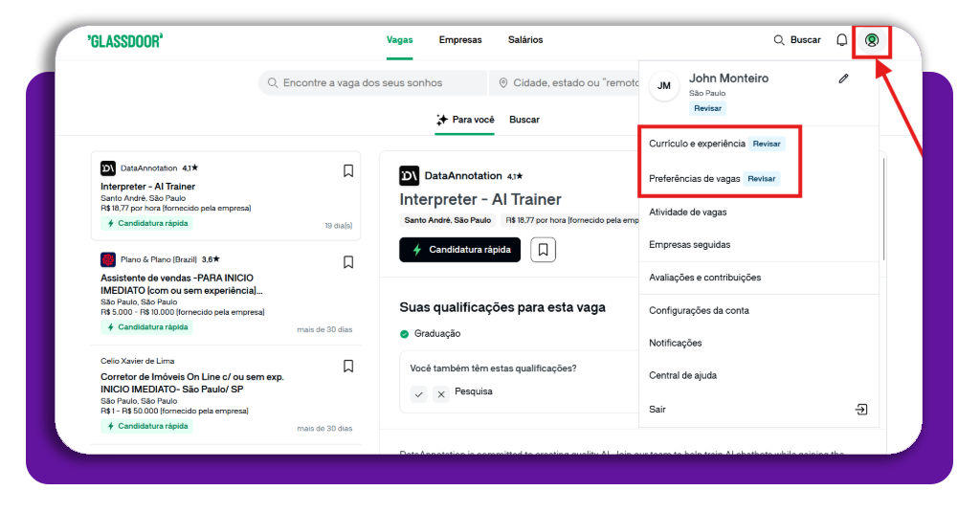Open the profile account icon
Image resolution: width=980 pixels, height=513 pixels.
(x=871, y=40)
